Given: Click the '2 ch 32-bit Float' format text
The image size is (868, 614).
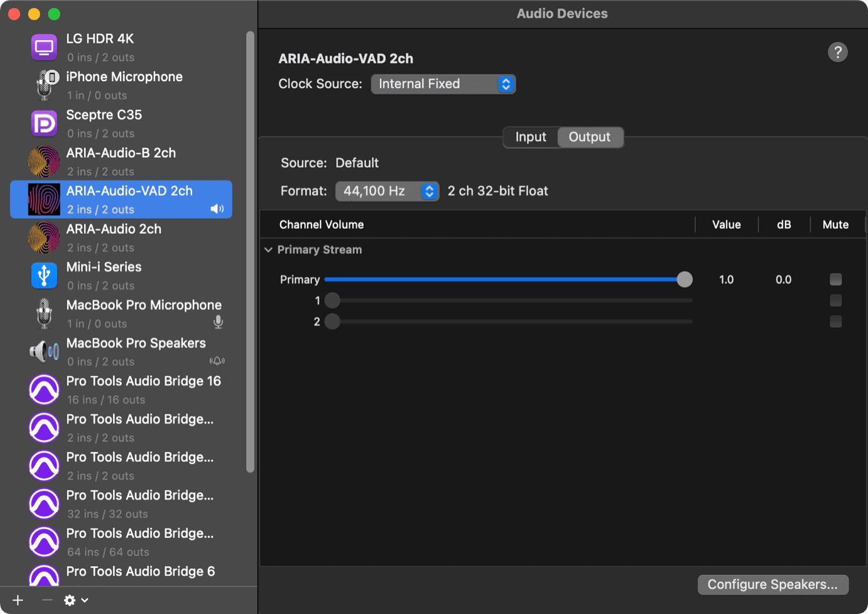Looking at the screenshot, I should 498,191.
